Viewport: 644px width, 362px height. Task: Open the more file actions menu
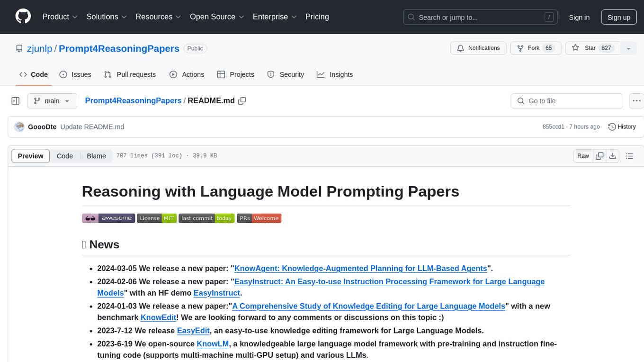click(x=636, y=101)
